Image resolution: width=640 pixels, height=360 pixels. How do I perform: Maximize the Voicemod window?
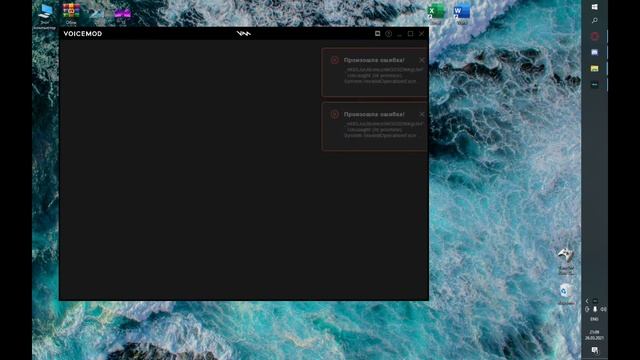tap(411, 33)
